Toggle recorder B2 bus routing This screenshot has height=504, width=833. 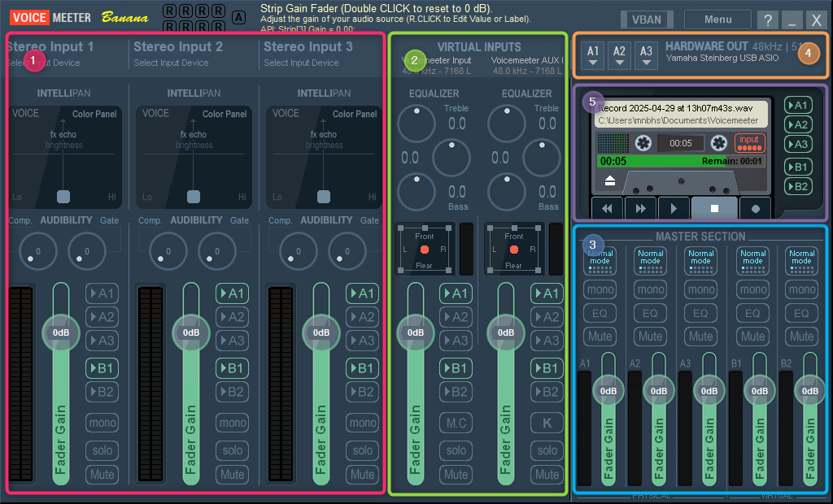point(798,186)
